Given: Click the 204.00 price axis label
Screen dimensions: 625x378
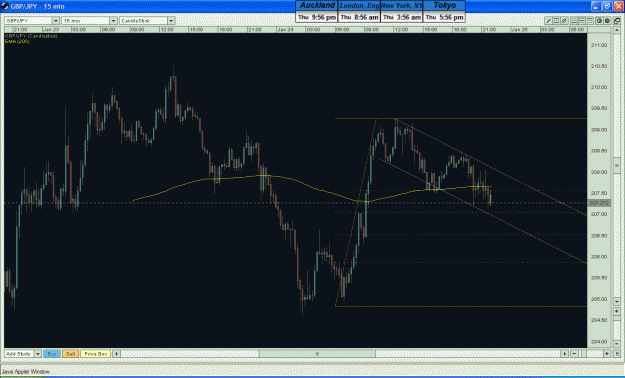Looking at the screenshot, I should (x=599, y=342).
